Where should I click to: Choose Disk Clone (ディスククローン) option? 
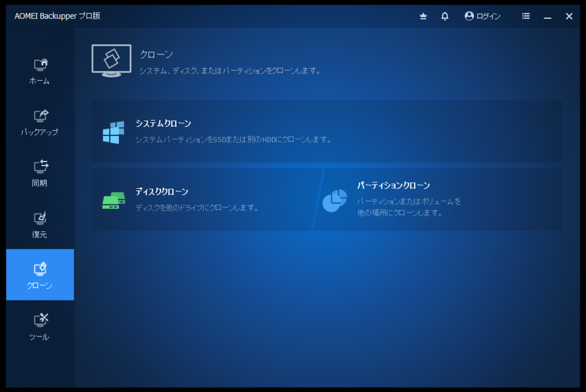click(x=162, y=192)
